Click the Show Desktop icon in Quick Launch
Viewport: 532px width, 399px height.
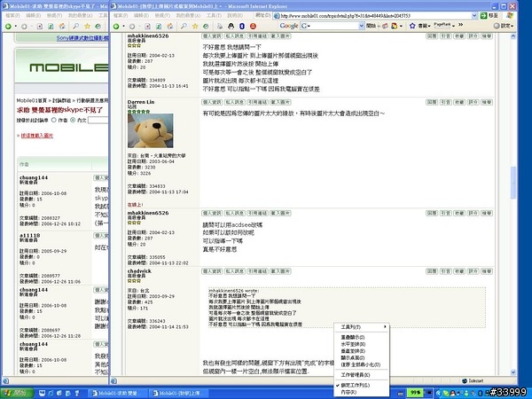tap(42, 393)
